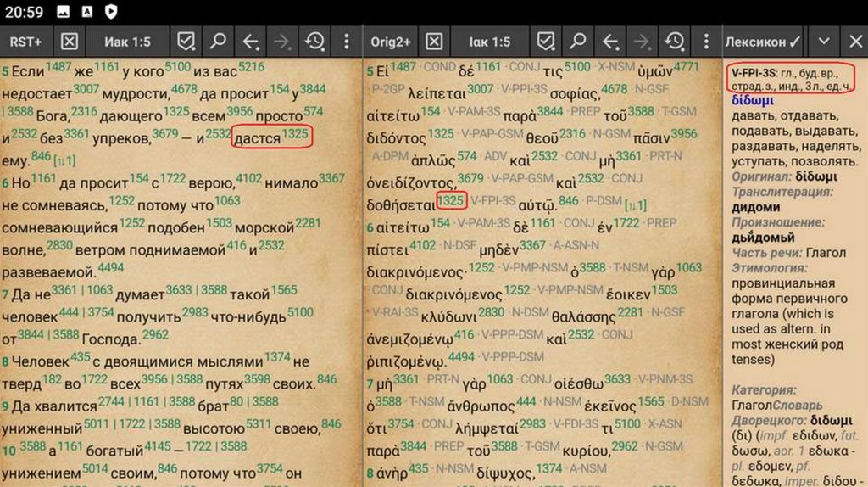Search within the RST+ pane
The width and height of the screenshot is (868, 487).
[218, 42]
